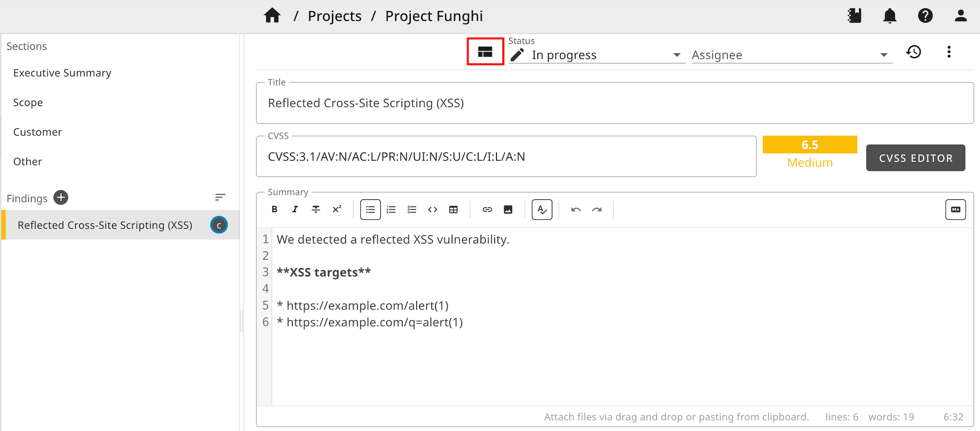Undo the last edit in Summary

click(x=576, y=209)
